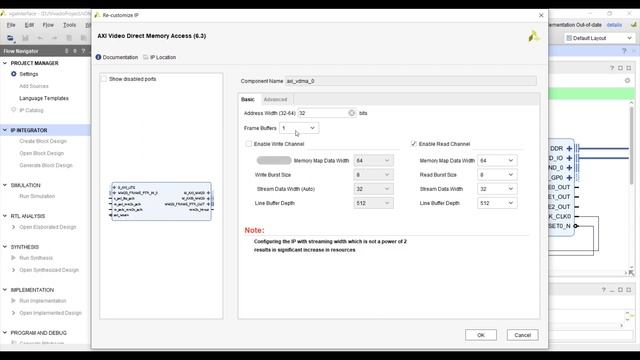Expand the FIXED_IO port plus icon on the block
The width and height of the screenshot is (640, 360).
point(569,158)
